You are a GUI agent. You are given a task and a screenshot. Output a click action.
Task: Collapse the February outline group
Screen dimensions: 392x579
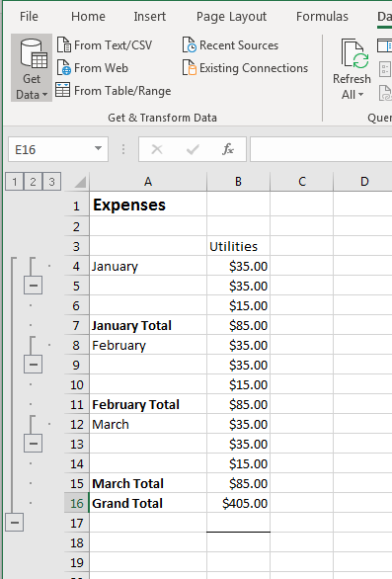pos(34,365)
